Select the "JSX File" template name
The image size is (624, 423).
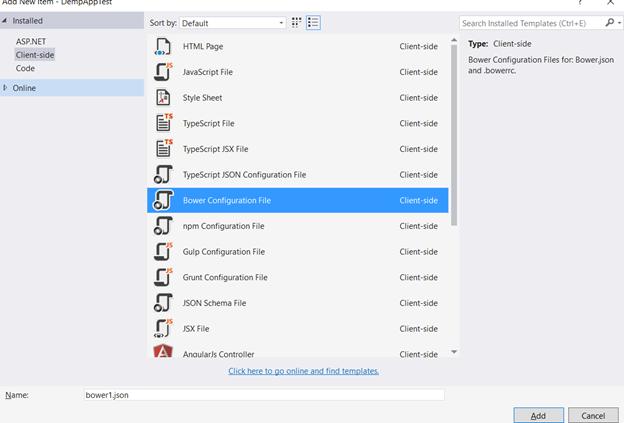pos(196,329)
